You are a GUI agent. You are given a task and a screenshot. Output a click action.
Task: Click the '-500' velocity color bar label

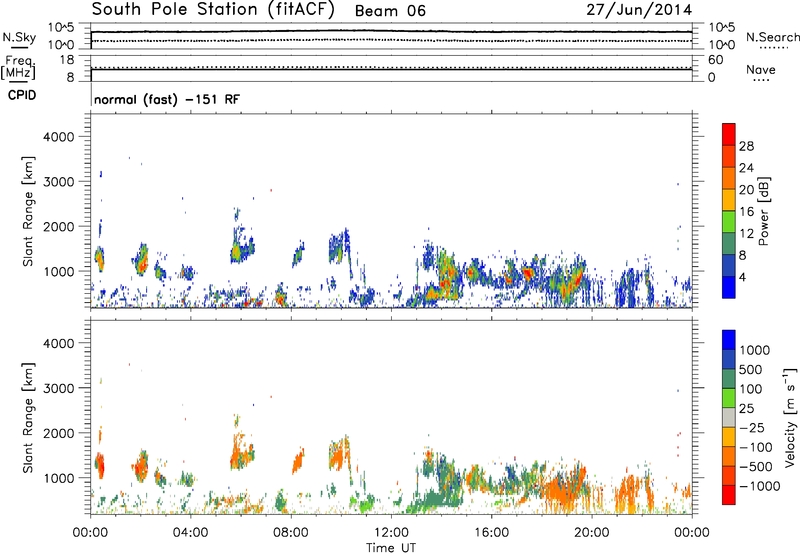pyautogui.click(x=756, y=467)
